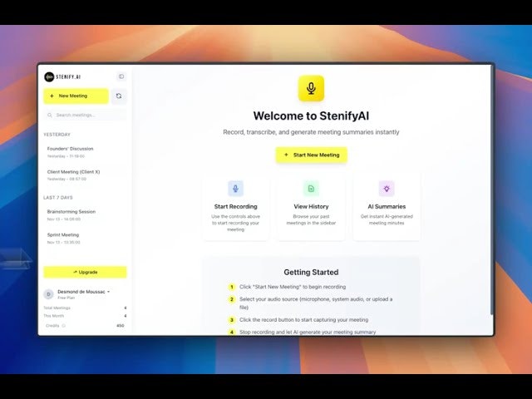
Task: Click the blue microphone icon on Start Recording
Action: click(235, 189)
